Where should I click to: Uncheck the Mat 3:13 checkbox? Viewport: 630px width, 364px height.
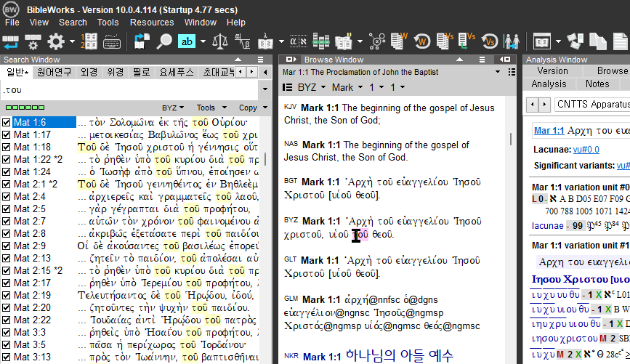(6, 357)
